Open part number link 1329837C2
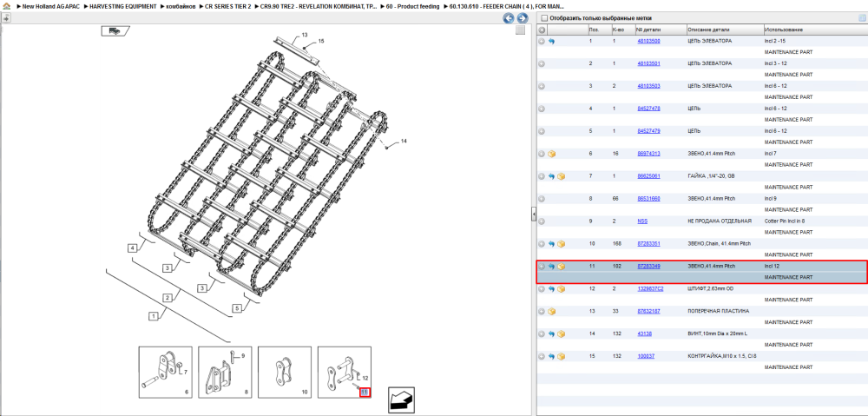 pyautogui.click(x=650, y=289)
